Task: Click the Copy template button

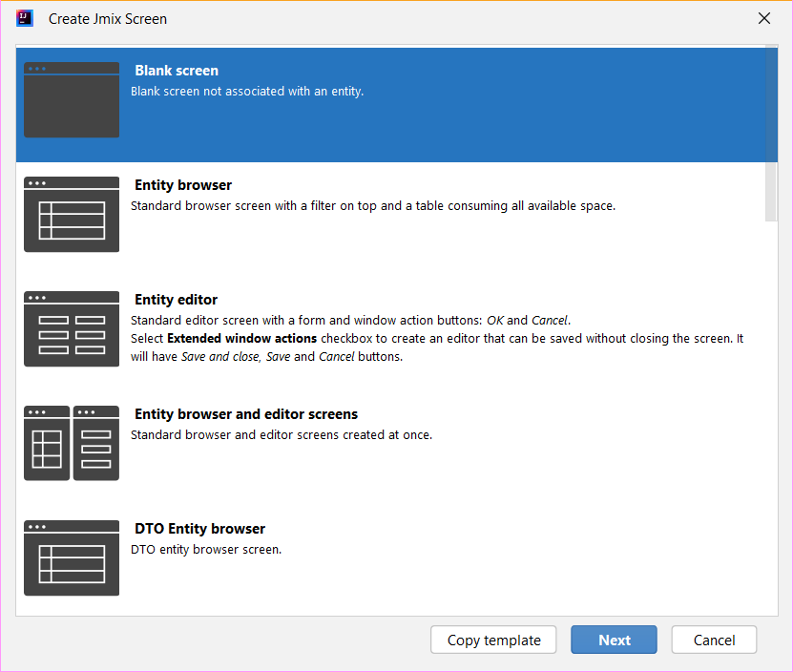Action: [x=493, y=640]
